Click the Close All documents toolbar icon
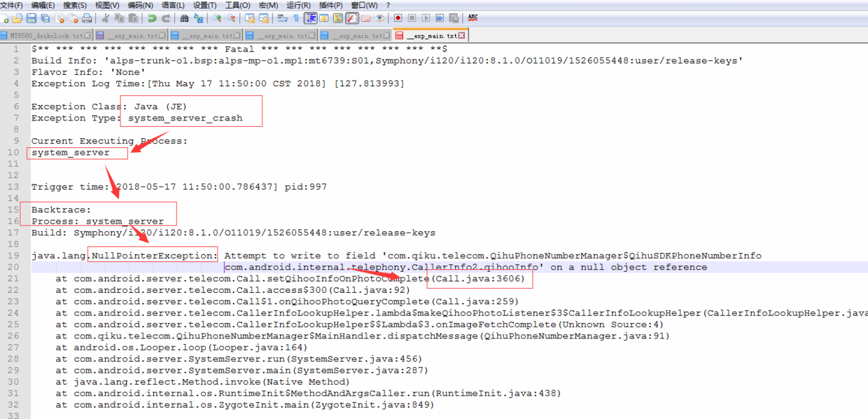Image resolution: width=868 pixels, height=419 pixels. [x=73, y=18]
